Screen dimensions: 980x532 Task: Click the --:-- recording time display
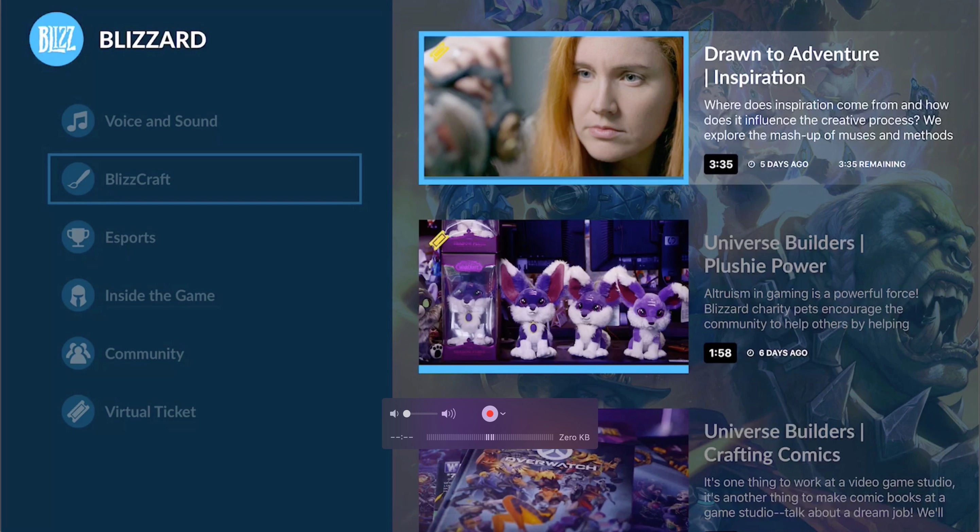[402, 437]
